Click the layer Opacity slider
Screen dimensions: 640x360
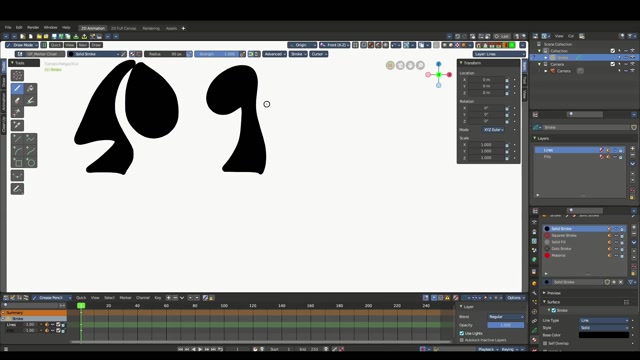506,325
